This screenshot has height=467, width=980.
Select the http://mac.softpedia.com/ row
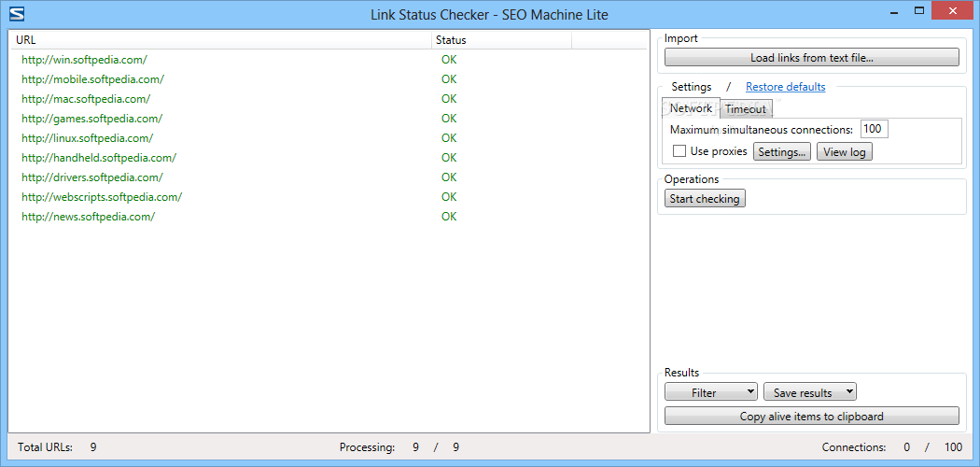329,99
